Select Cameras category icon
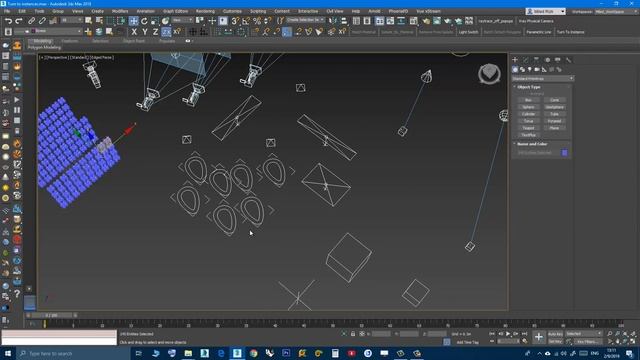The width and height of the screenshot is (640, 360). (x=537, y=69)
